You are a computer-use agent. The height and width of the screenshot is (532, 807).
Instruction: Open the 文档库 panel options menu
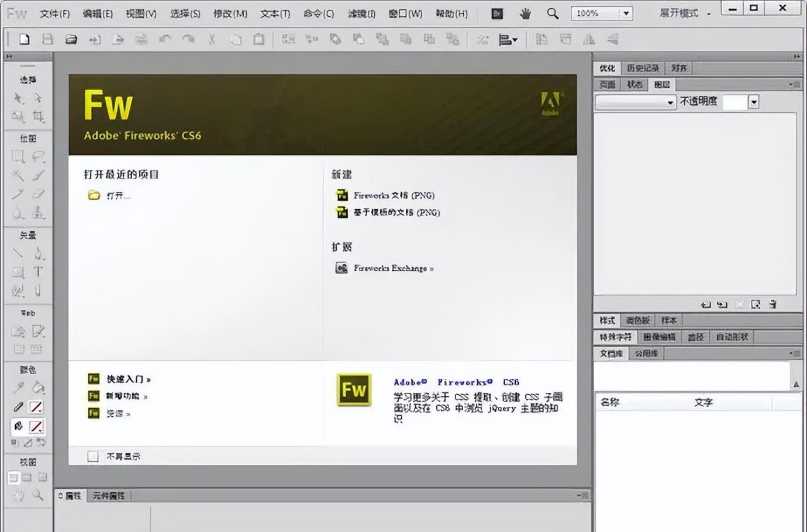794,353
